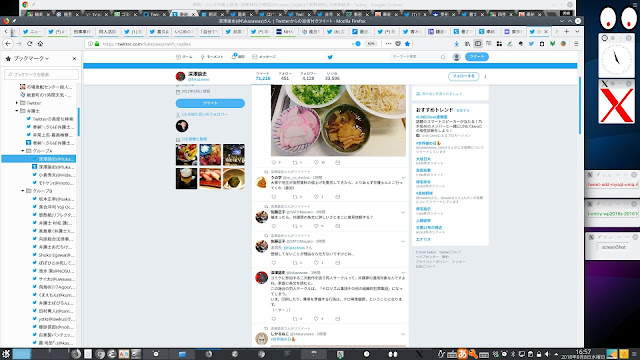The width and height of the screenshot is (640, 360).
Task: Click the あ input method tray icon
Action: pyautogui.click(x=462, y=354)
